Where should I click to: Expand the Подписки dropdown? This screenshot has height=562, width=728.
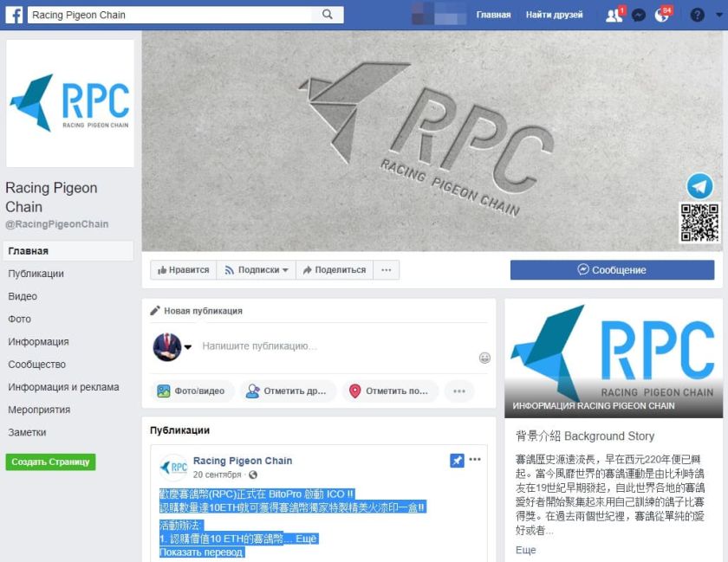(257, 270)
